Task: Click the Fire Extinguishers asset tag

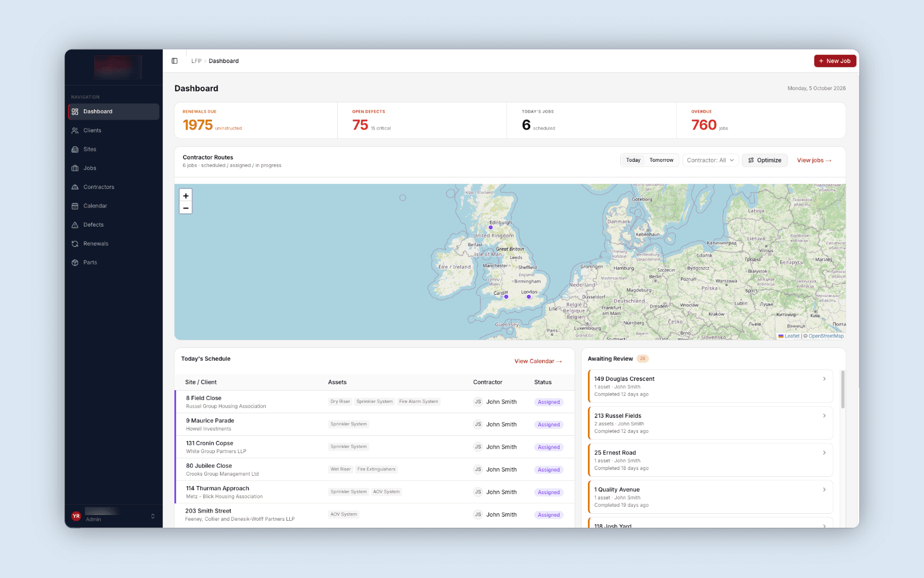Action: pos(377,469)
